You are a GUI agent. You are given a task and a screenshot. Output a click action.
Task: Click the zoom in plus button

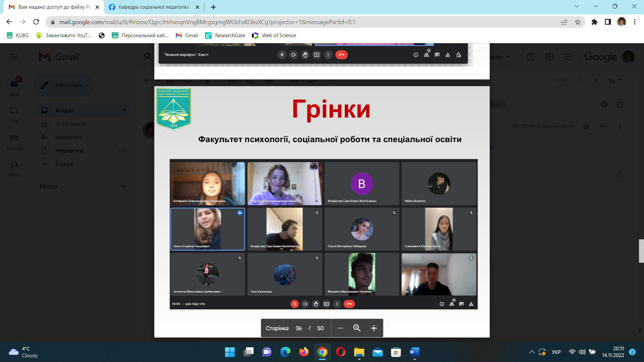pyautogui.click(x=374, y=328)
